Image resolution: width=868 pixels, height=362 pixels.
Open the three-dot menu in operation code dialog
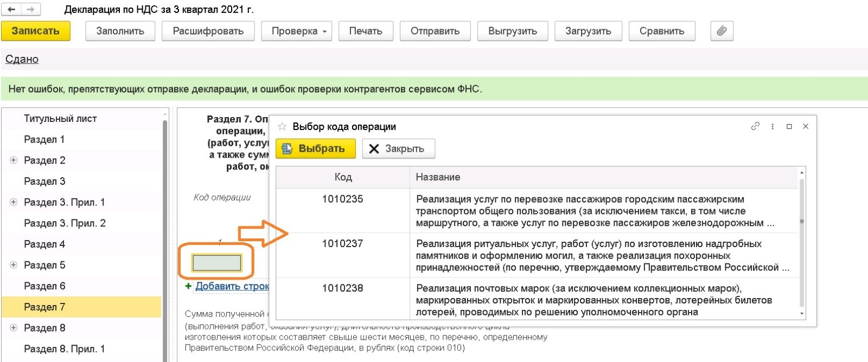(773, 126)
